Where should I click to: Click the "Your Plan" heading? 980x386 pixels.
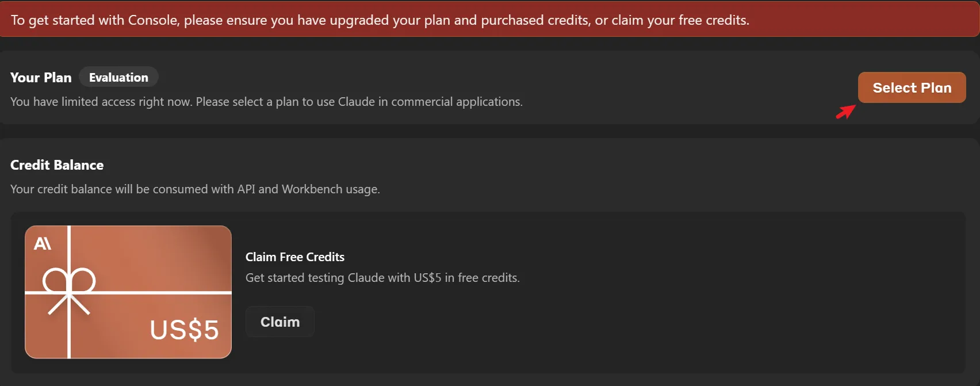(41, 78)
